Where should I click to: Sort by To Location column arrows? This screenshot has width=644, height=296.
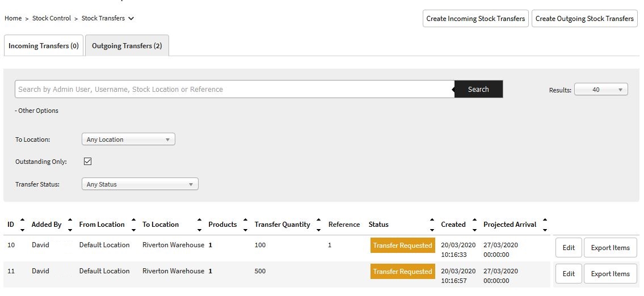pos(199,225)
